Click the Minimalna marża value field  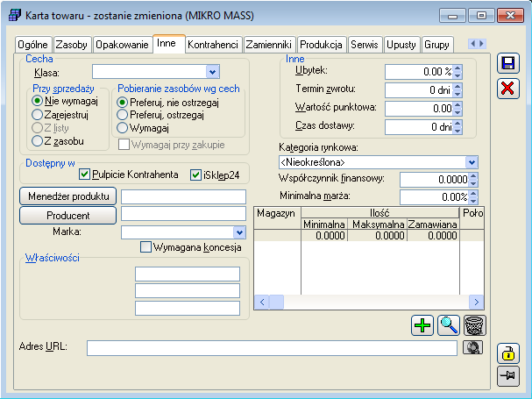435,197
